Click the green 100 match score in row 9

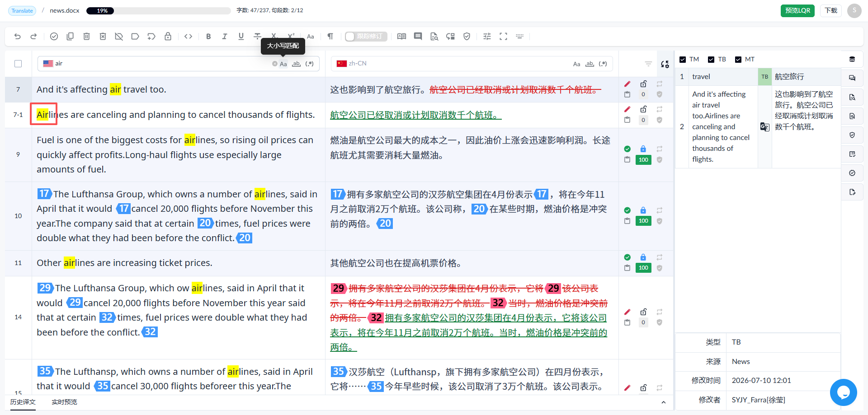(x=643, y=160)
